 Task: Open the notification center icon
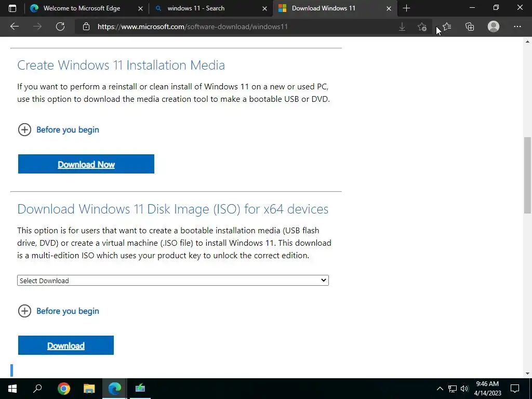pyautogui.click(x=515, y=389)
